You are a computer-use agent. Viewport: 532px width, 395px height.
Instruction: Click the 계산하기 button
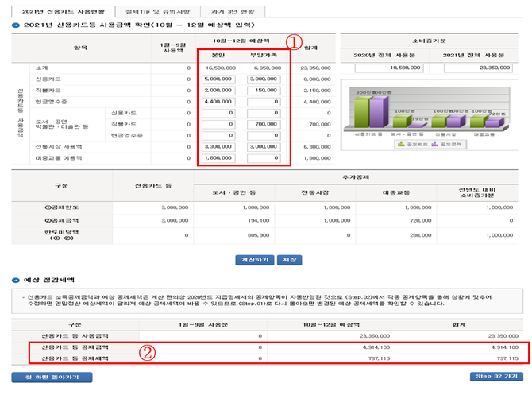point(250,259)
